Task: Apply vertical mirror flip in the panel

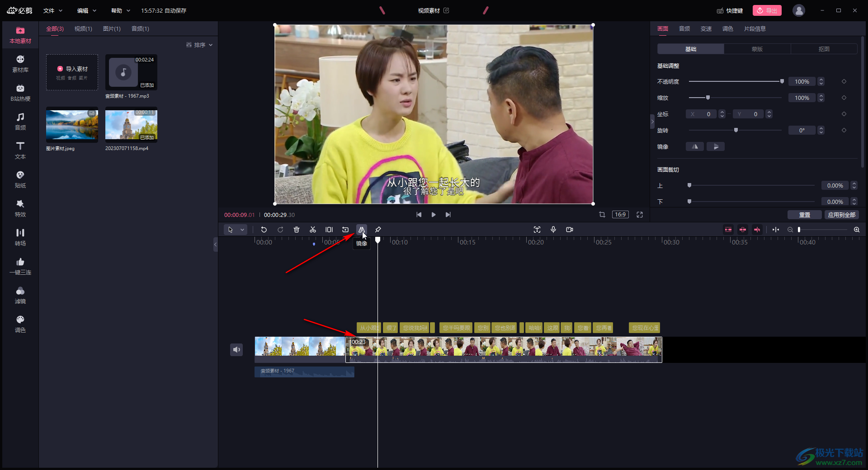Action: (716, 146)
